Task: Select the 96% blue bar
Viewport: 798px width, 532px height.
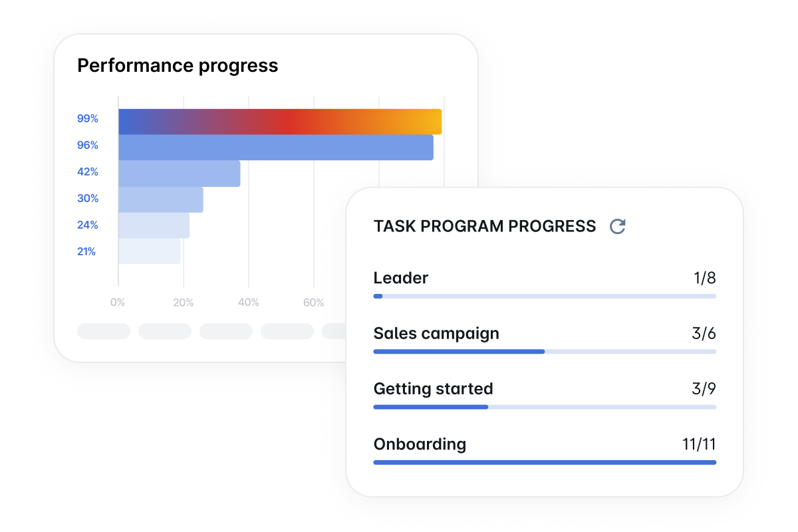Action: click(x=276, y=148)
